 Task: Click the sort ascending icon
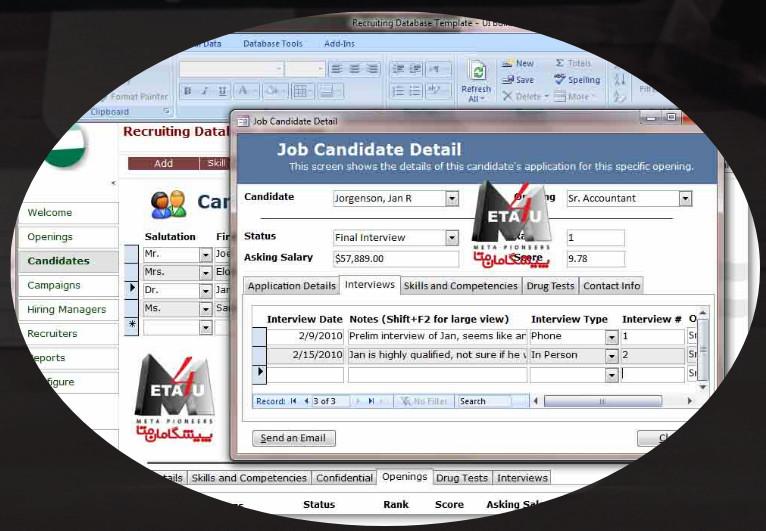coord(620,78)
